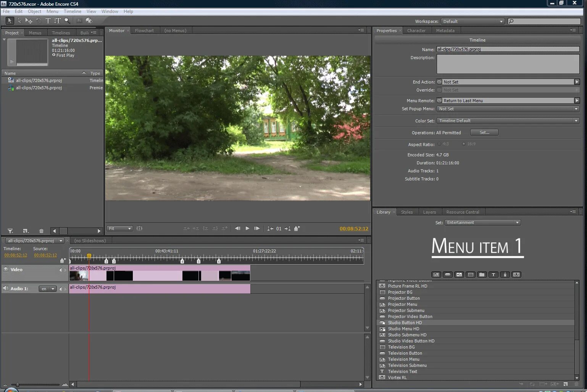Click the timeline horizontal scrollbar
The image size is (587, 392).
point(188,384)
